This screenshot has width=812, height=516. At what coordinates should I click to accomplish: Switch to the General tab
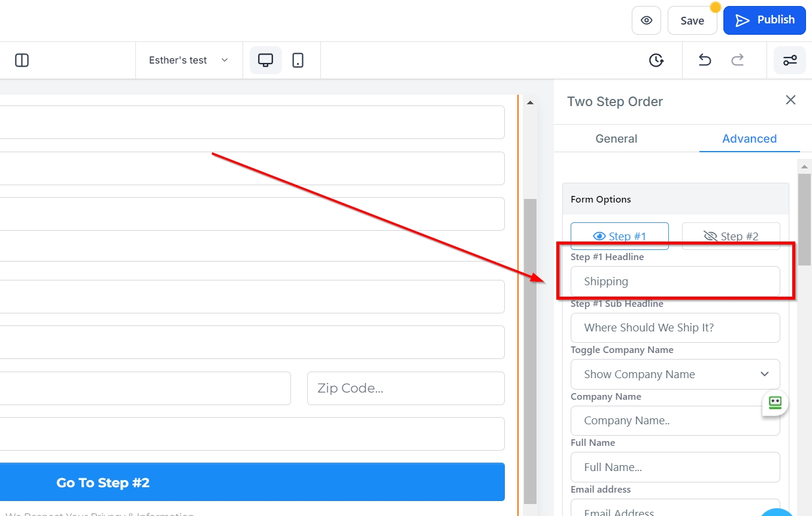pos(616,138)
